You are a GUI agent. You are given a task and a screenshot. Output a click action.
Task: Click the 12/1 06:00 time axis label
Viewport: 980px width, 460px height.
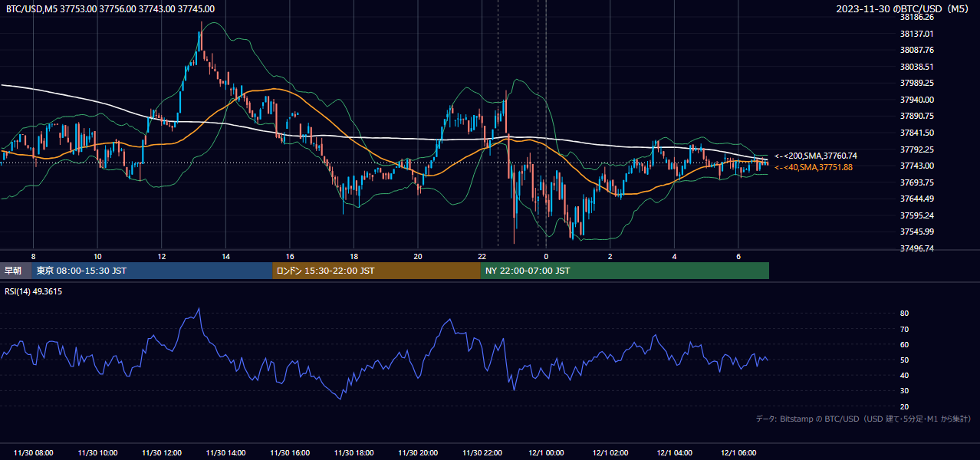tap(739, 453)
